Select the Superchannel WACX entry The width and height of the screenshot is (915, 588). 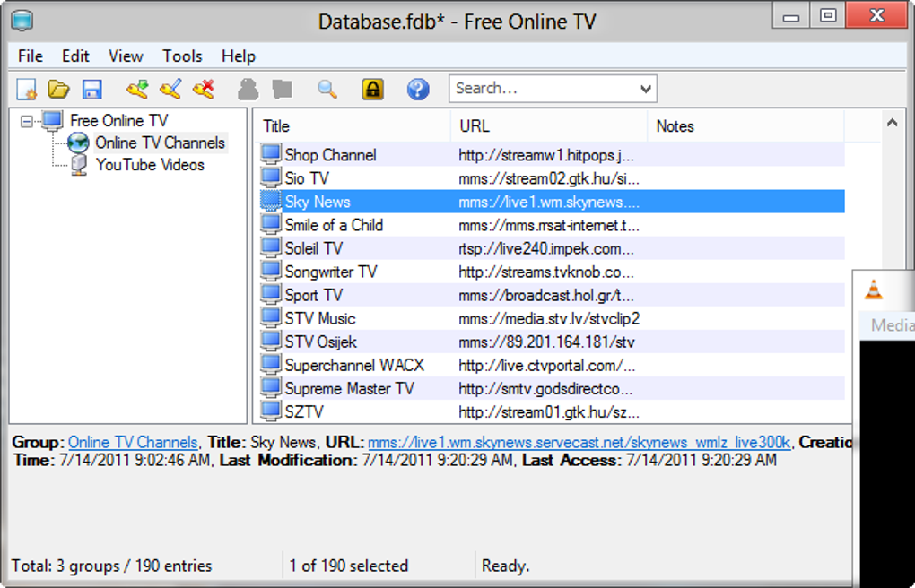coord(552,365)
